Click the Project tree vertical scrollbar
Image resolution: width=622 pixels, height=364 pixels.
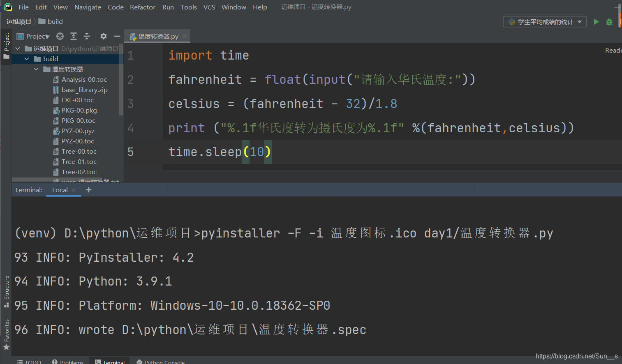click(x=121, y=80)
